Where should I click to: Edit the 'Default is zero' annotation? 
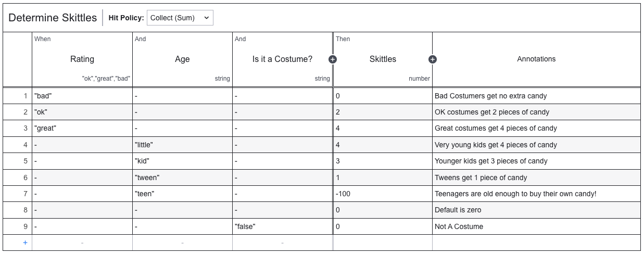point(536,210)
